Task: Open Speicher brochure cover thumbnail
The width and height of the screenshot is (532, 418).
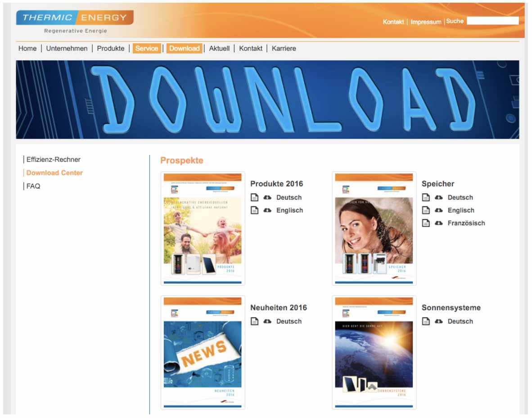Action: pos(374,229)
